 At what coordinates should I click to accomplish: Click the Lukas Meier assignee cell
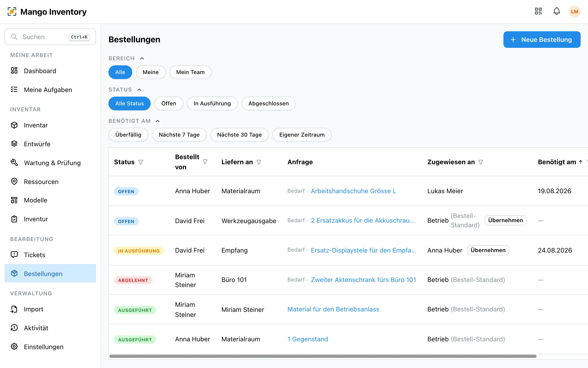pos(445,191)
